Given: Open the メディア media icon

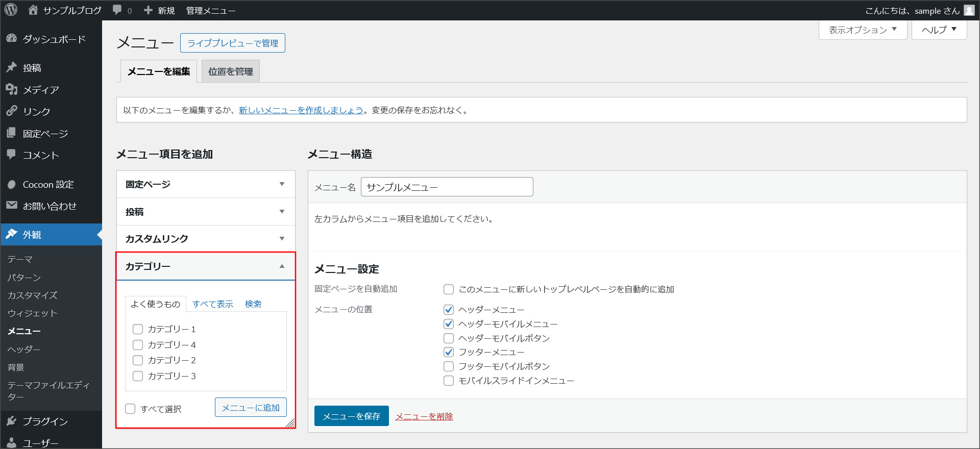Looking at the screenshot, I should click(x=11, y=89).
